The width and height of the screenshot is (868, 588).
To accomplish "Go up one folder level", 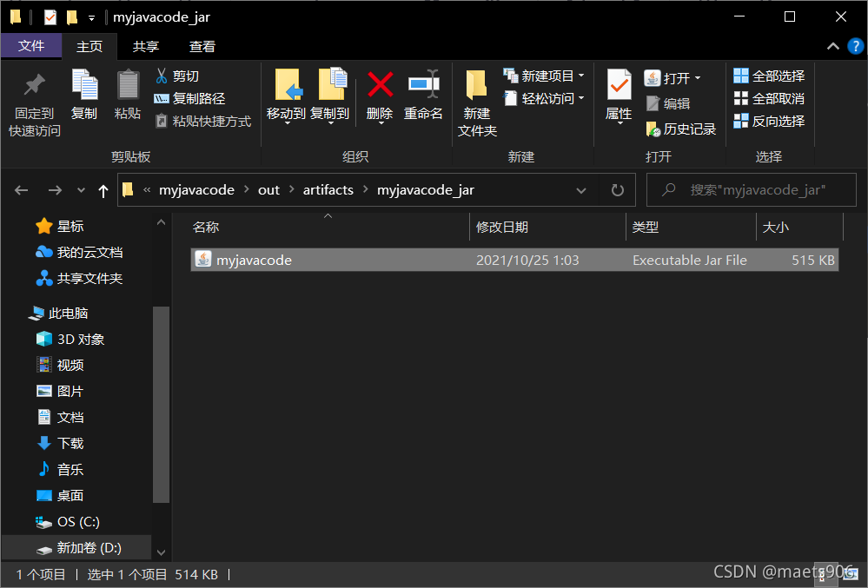I will (103, 191).
